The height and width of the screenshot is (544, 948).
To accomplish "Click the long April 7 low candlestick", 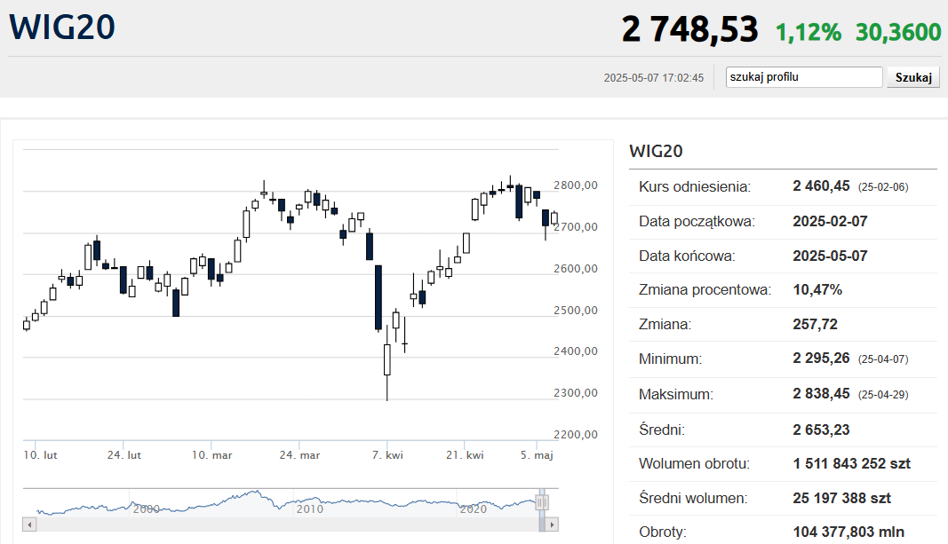I will tap(387, 364).
